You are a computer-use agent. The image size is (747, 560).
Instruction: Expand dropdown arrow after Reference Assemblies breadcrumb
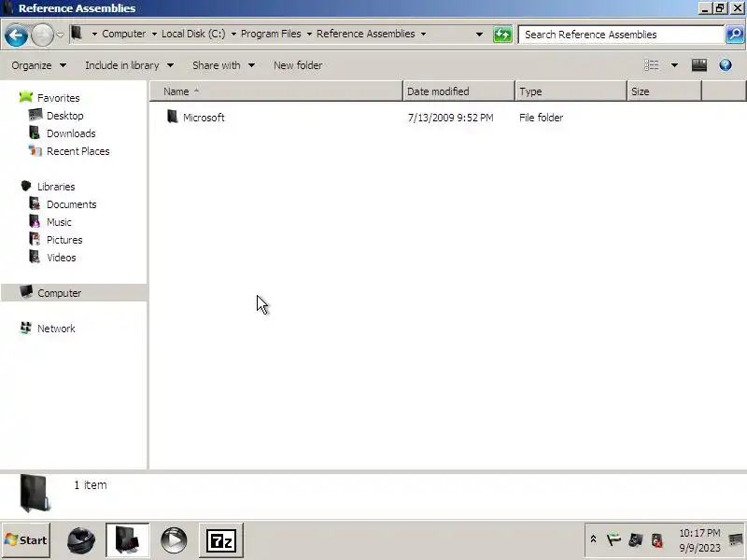(423, 34)
